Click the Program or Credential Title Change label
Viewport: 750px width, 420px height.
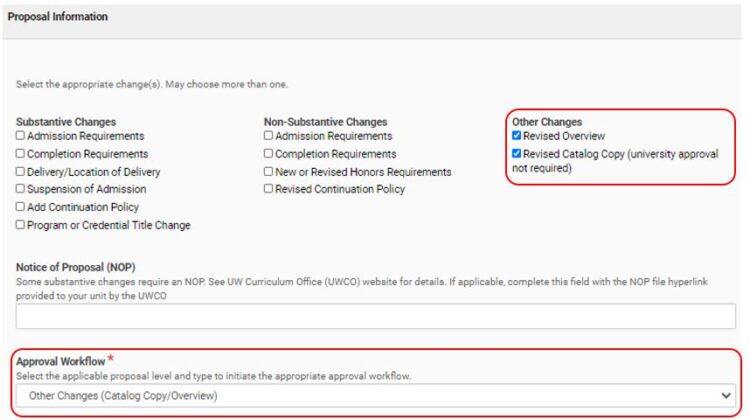point(109,225)
